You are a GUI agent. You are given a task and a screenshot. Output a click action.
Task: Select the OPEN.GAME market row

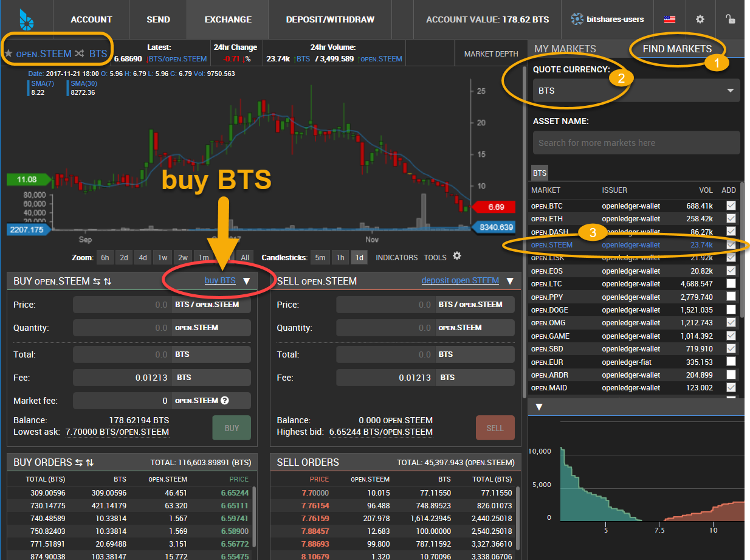click(x=633, y=336)
